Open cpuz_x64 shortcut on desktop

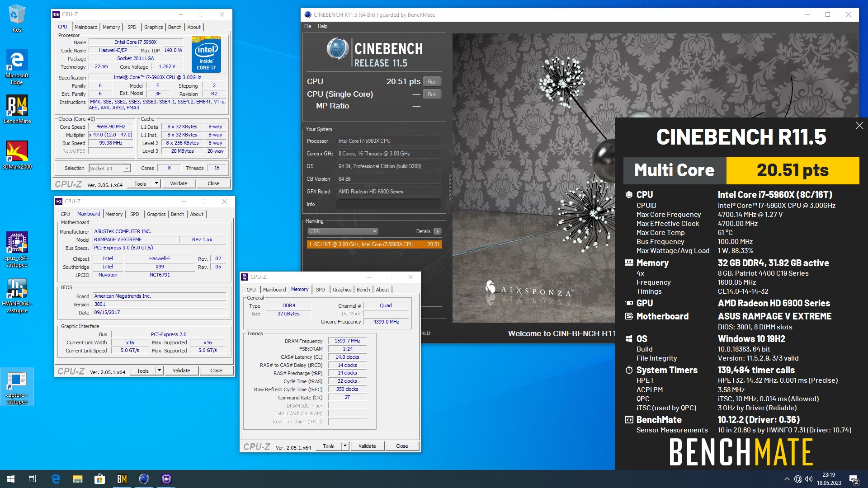coord(17,249)
